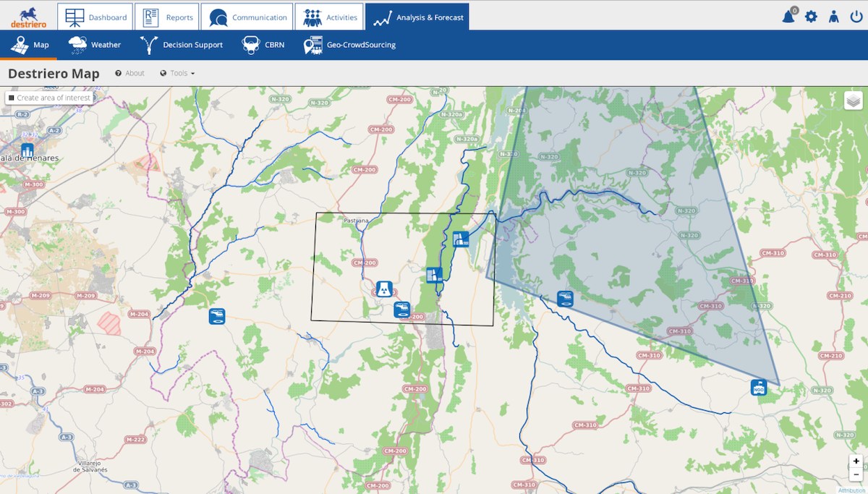Viewport: 868px width, 494px height.
Task: Select the building marker near Alcalá de Henares
Action: tap(27, 150)
